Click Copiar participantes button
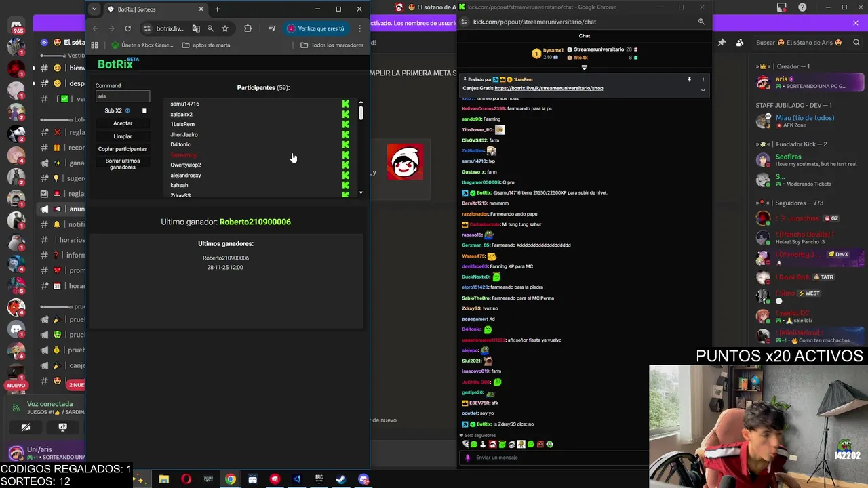 [x=123, y=149]
